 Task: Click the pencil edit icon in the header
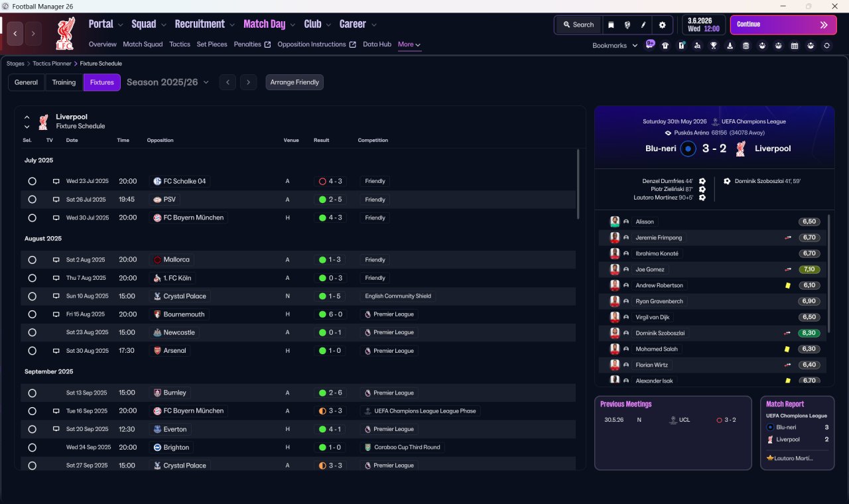pos(643,25)
